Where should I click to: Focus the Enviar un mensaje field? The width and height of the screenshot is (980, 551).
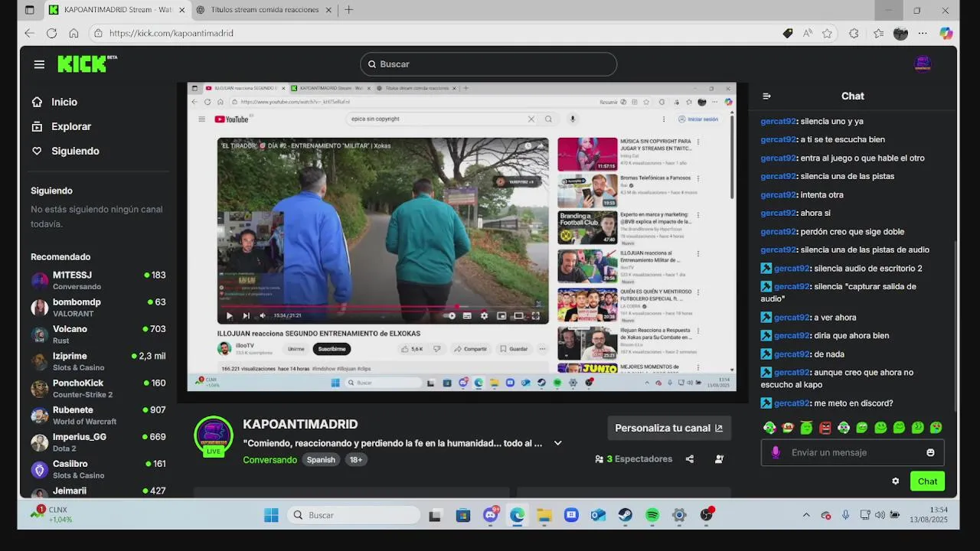[853, 452]
